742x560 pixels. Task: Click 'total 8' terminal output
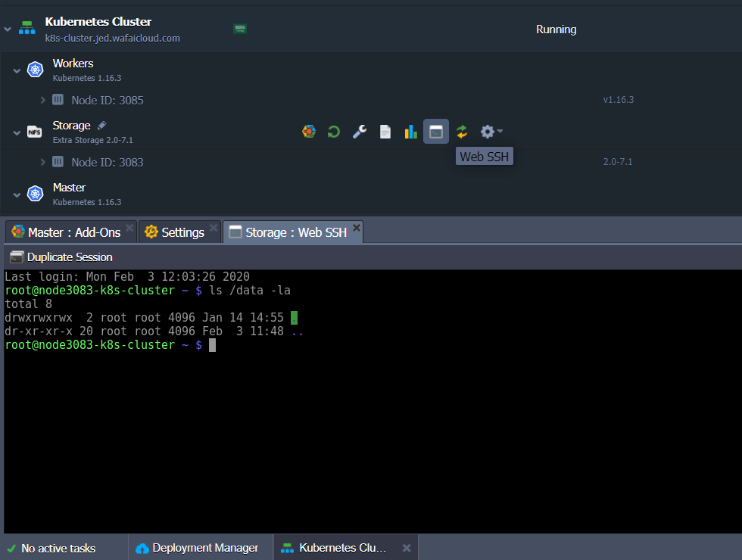[x=29, y=303]
